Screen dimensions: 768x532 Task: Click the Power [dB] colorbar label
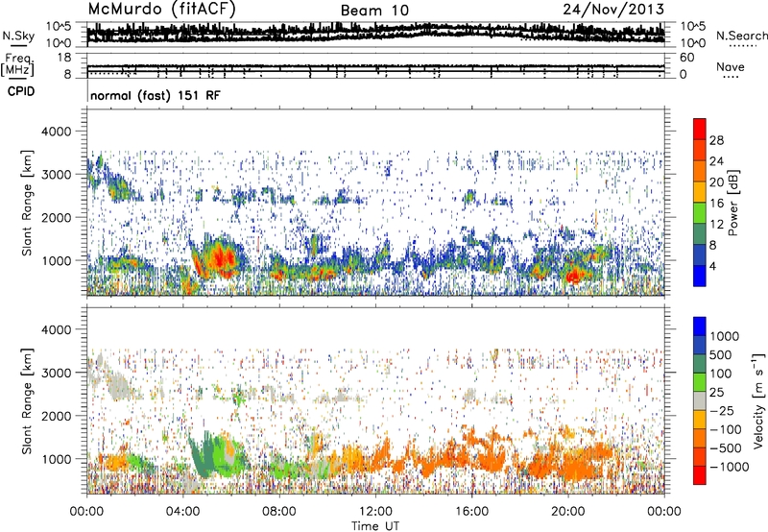(733, 203)
